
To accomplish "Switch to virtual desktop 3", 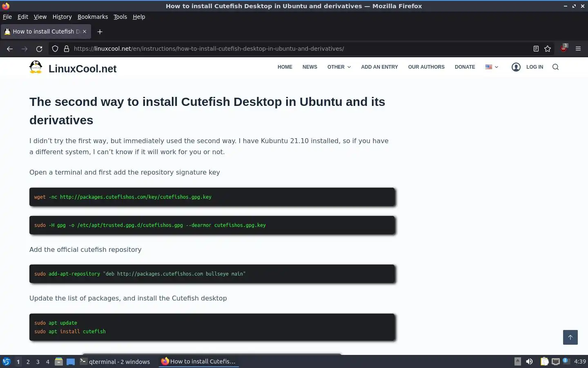I will point(38,361).
